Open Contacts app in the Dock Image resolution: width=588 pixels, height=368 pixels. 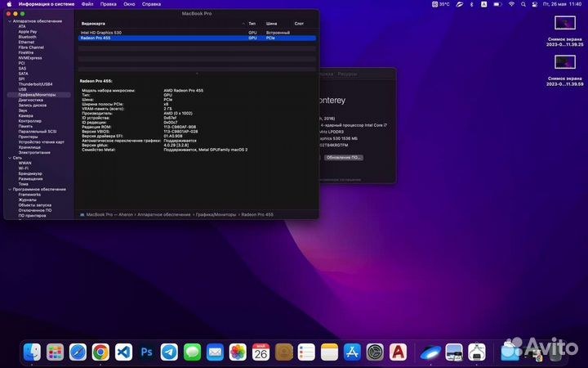pyautogui.click(x=284, y=352)
